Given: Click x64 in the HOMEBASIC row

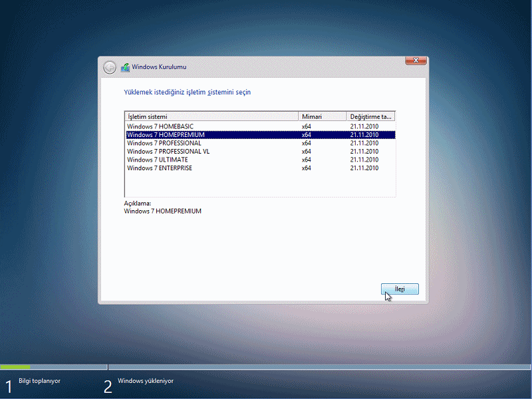Looking at the screenshot, I should click(x=306, y=126).
